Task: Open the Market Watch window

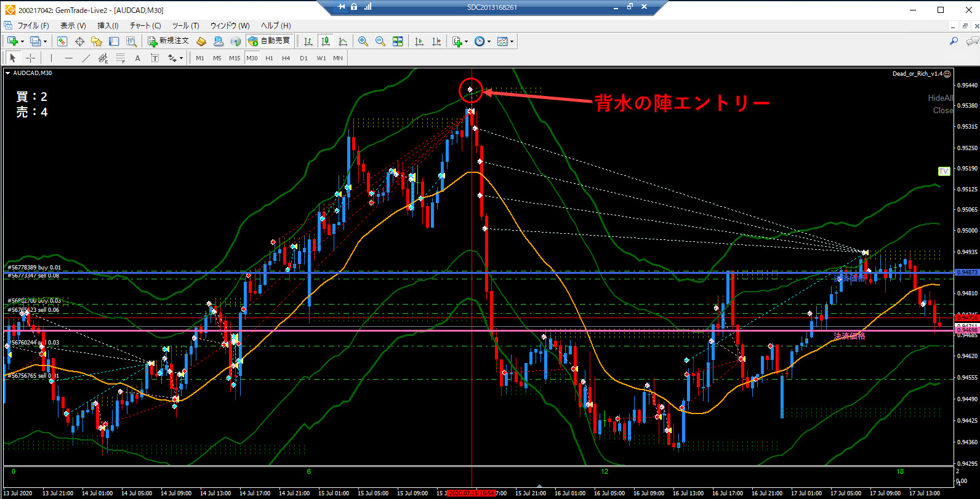Action: pos(62,41)
